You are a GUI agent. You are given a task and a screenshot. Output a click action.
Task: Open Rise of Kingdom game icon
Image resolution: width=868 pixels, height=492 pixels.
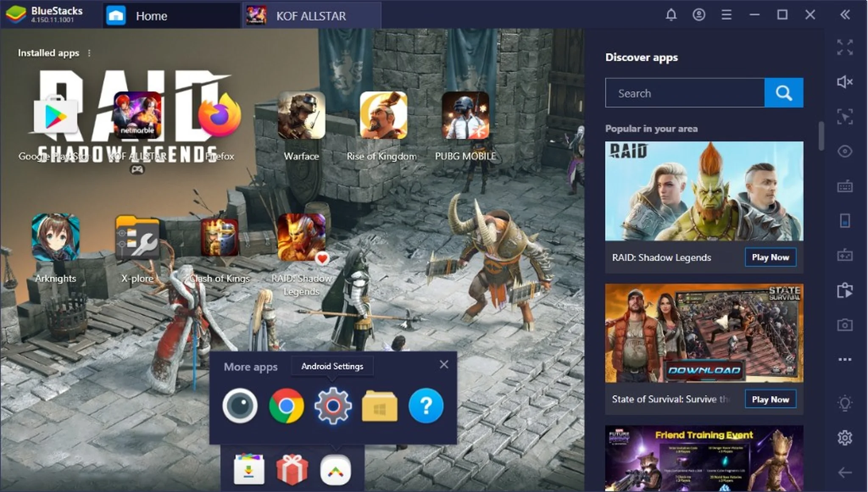click(383, 116)
